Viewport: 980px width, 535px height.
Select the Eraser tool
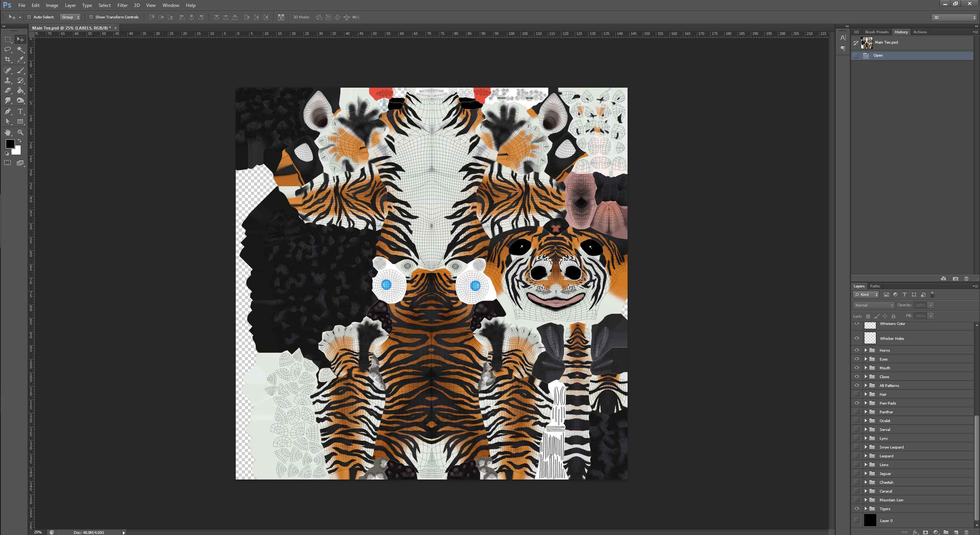(x=8, y=90)
